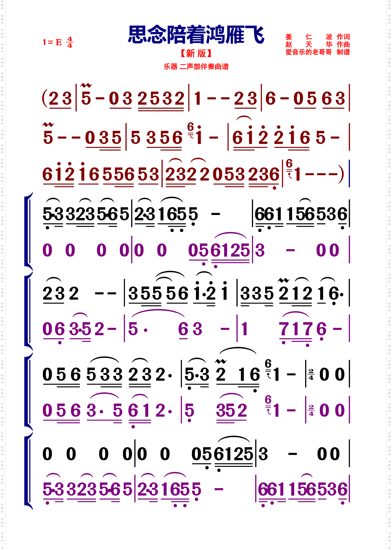Viewport: 392px width, 550px height.
Task: Click the song title 思念陪着鸿雁飞
Action: (x=196, y=35)
